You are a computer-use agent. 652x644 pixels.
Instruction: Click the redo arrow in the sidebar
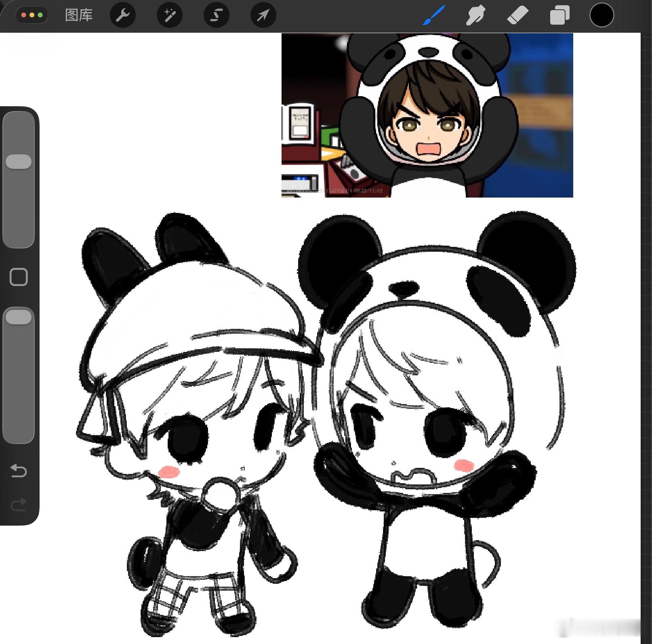click(x=19, y=505)
